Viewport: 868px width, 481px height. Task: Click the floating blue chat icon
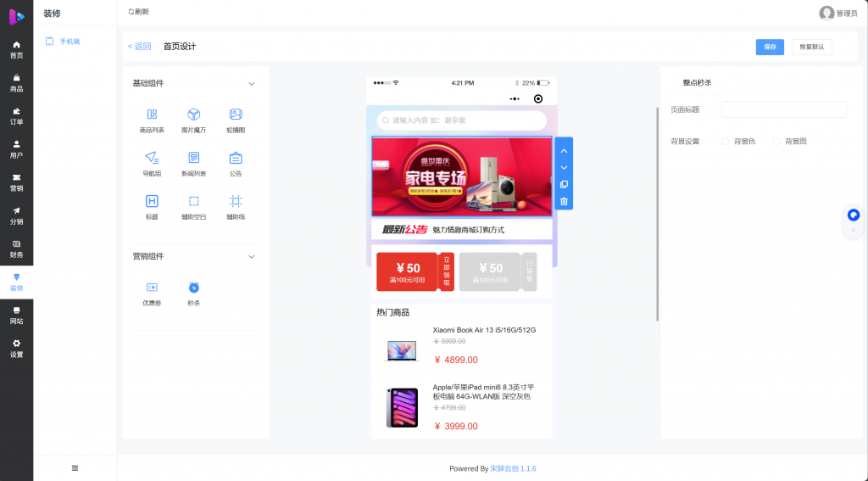854,215
